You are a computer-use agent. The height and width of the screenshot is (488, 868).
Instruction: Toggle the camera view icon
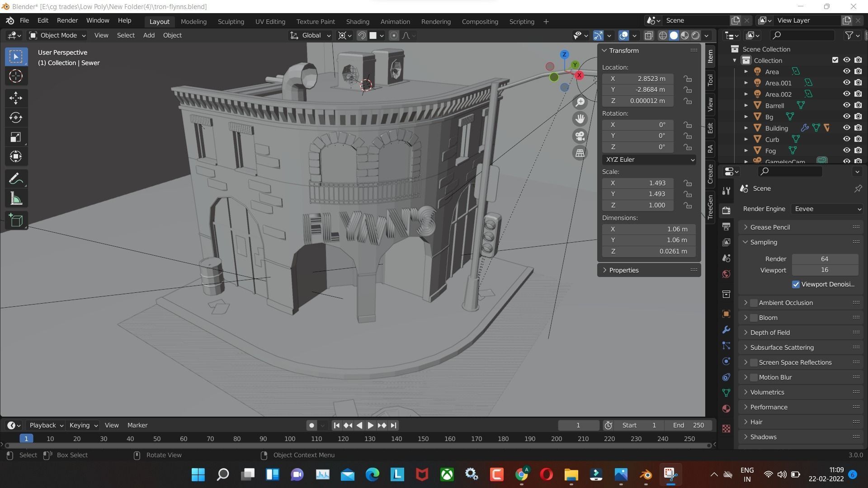[x=580, y=136]
